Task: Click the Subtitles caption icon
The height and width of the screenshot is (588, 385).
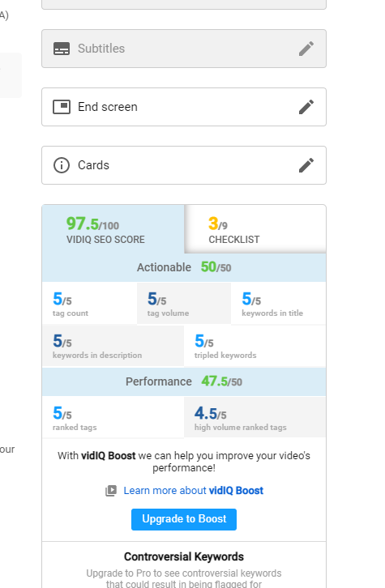Action: [62, 49]
